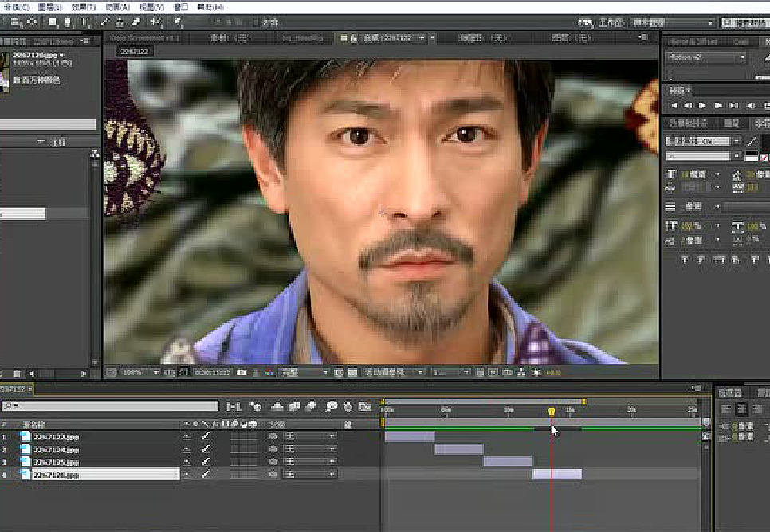This screenshot has height=532, width=770.
Task: Open the 合成(C) menu
Action: (x=17, y=7)
